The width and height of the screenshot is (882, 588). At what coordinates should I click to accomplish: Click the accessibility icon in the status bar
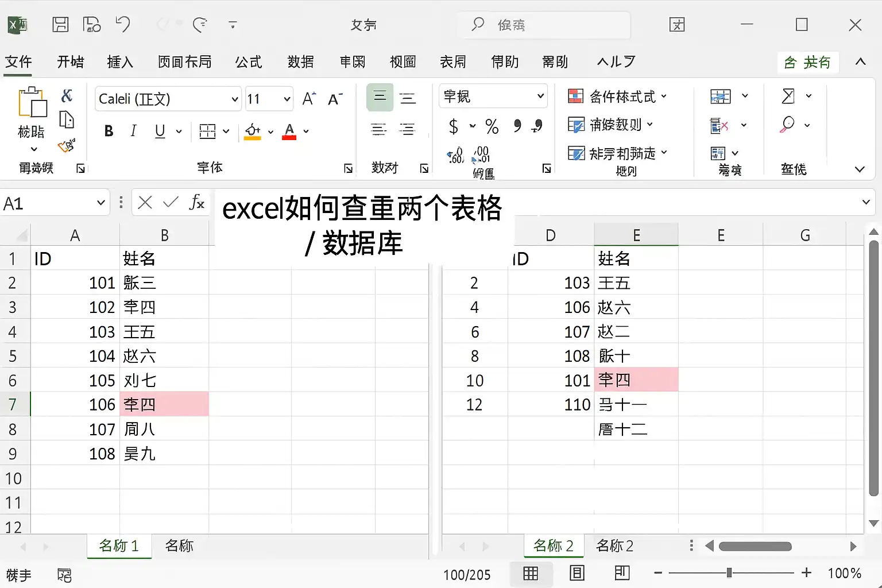click(64, 575)
